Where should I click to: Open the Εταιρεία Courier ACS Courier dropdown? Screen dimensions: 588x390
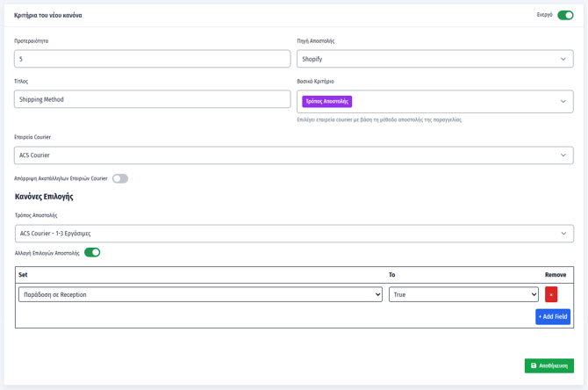click(294, 155)
